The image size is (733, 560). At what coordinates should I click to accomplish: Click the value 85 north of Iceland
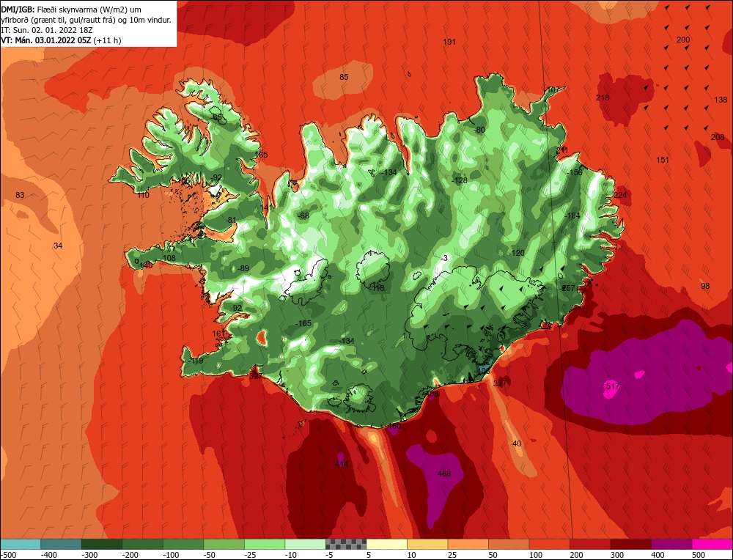point(344,77)
